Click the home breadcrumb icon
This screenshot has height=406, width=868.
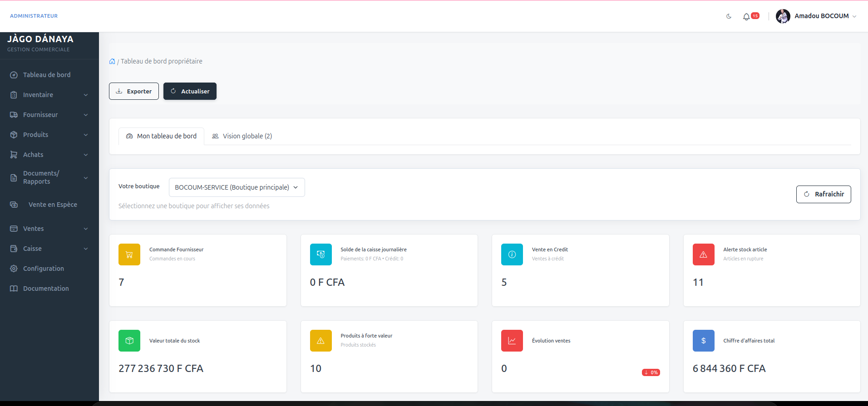coord(112,61)
